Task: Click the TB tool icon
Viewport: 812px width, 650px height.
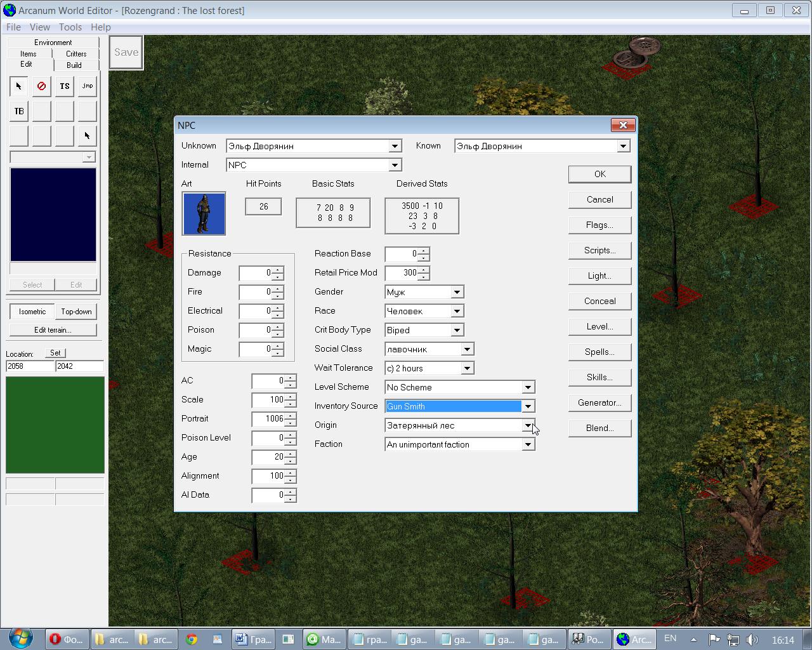Action: [x=18, y=111]
